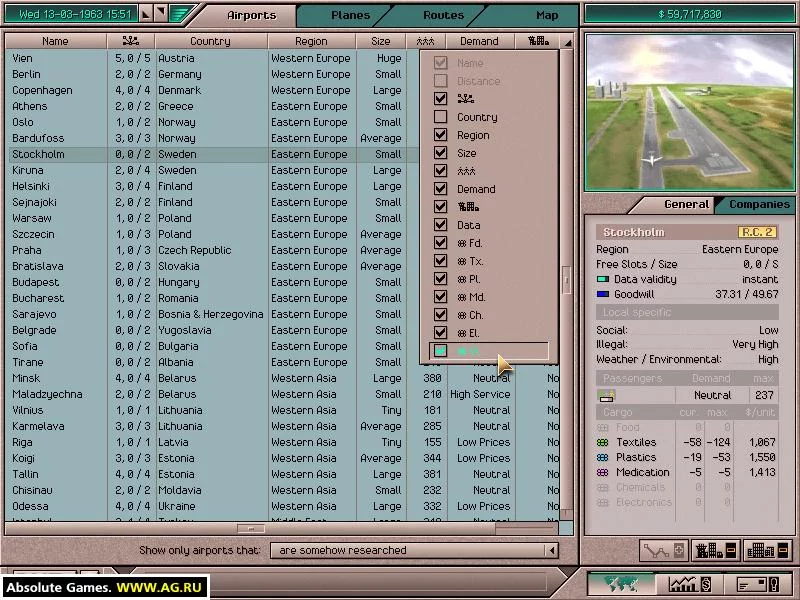This screenshot has width=800, height=600.
Task: Open the world map view button
Action: pos(621,583)
